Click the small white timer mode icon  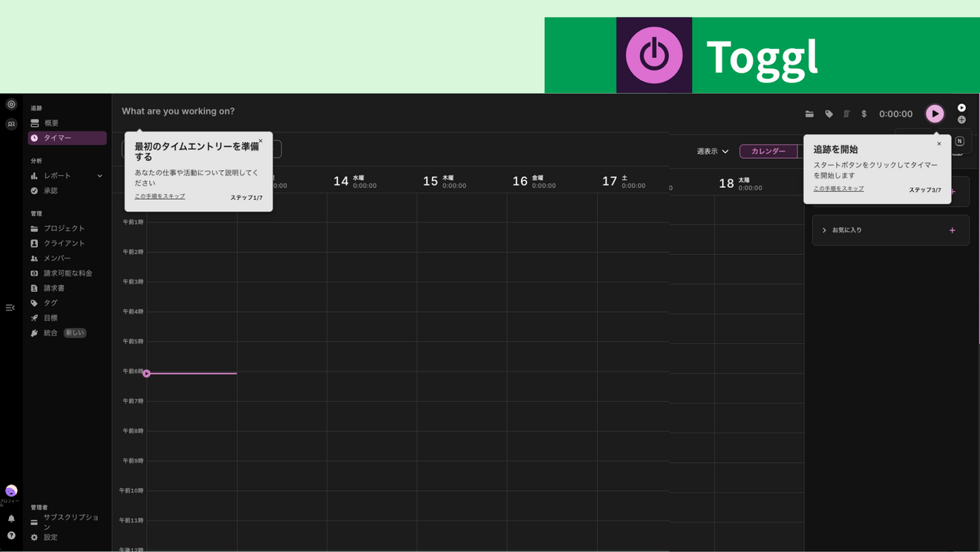pyautogui.click(x=961, y=108)
